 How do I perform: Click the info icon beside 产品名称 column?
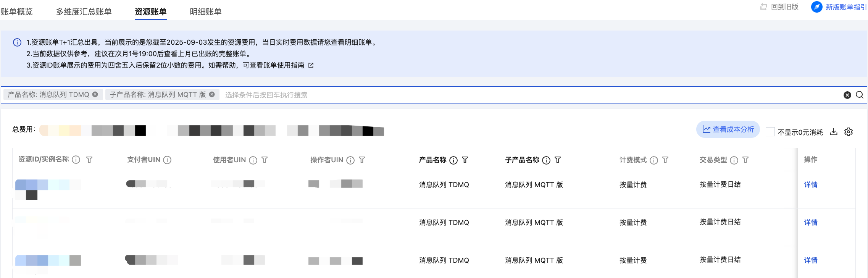[x=453, y=160]
